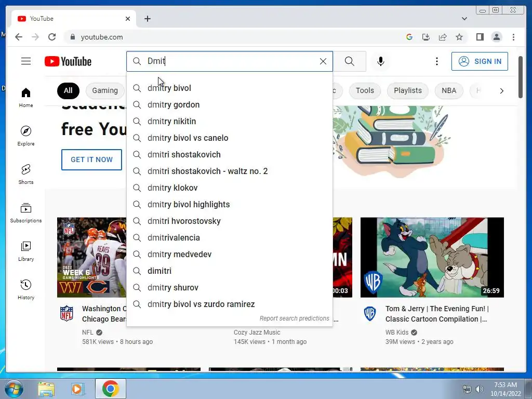This screenshot has height=399, width=532.
Task: Go back with the browser back arrow
Action: (19, 37)
